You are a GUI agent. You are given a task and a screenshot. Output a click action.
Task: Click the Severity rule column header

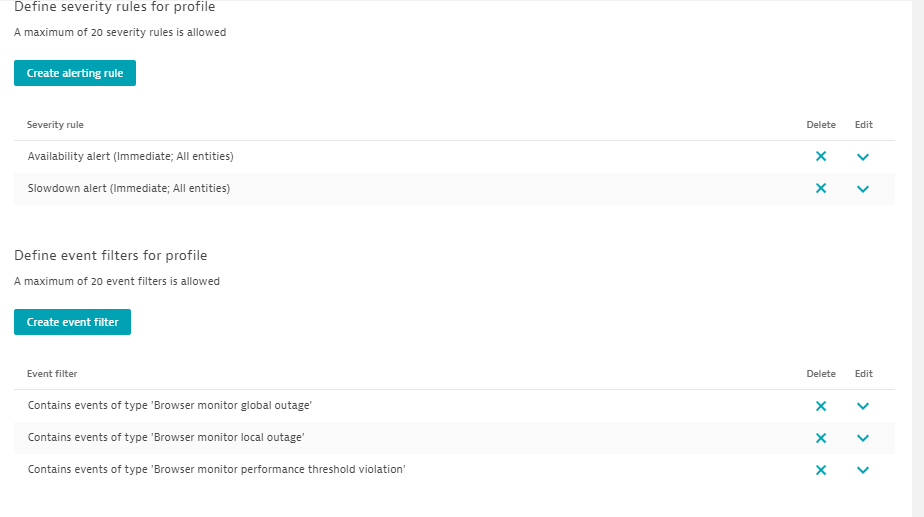click(x=55, y=125)
